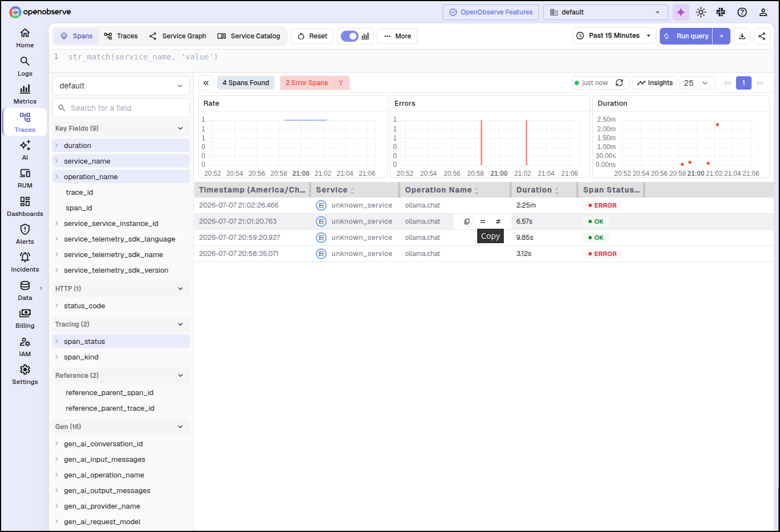The height and width of the screenshot is (532, 780).
Task: Click the Reset button
Action: (312, 36)
